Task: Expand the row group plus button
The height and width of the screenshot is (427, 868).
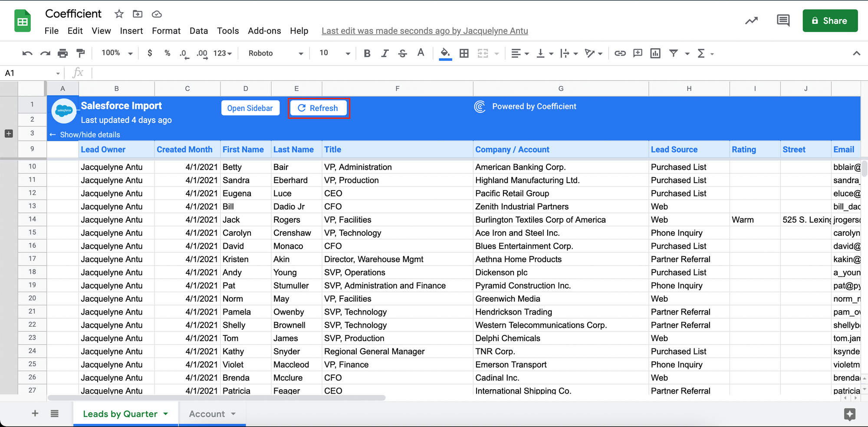Action: coord(9,134)
